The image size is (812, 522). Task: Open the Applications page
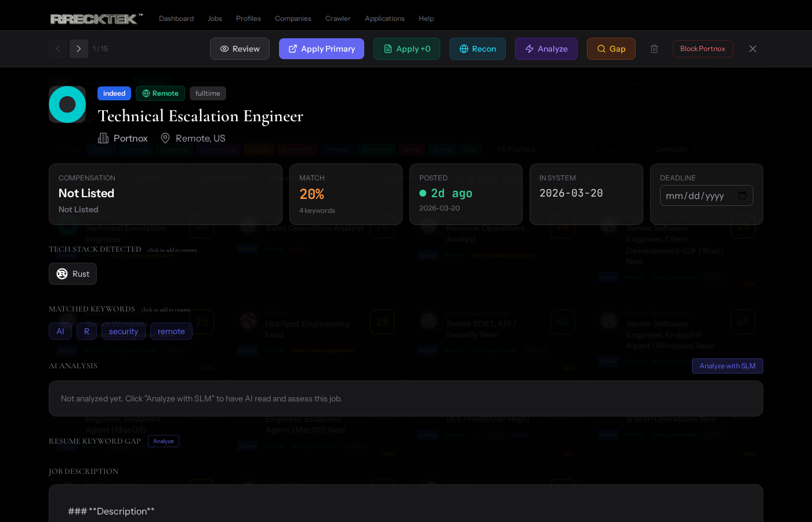(385, 19)
